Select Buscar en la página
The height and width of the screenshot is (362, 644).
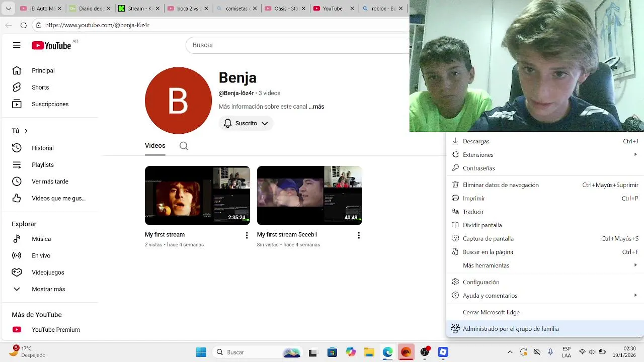coord(545,252)
